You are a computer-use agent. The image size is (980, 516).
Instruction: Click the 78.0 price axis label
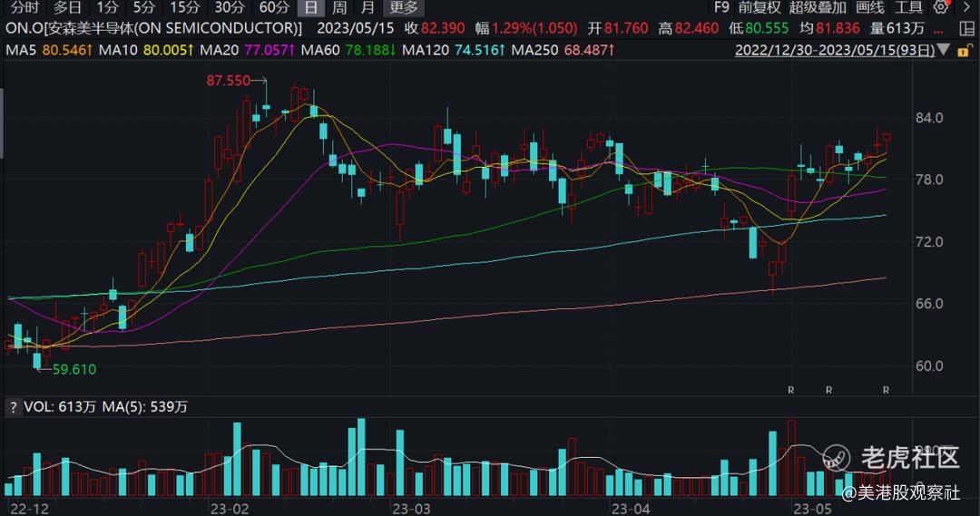[929, 180]
